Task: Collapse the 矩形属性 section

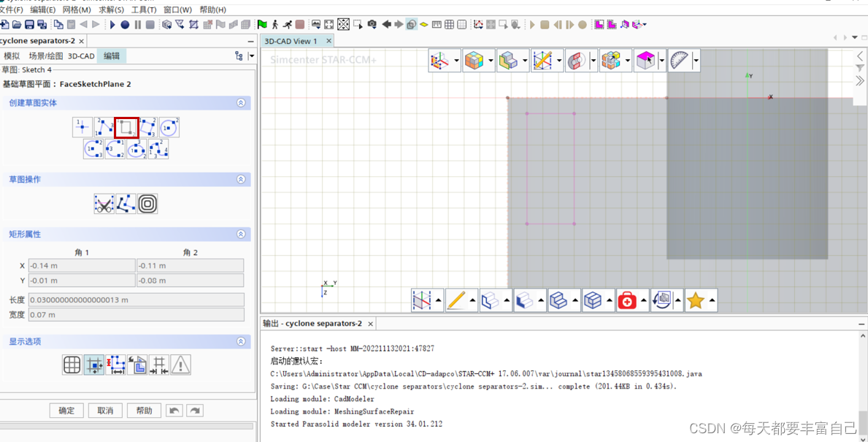Action: click(241, 235)
